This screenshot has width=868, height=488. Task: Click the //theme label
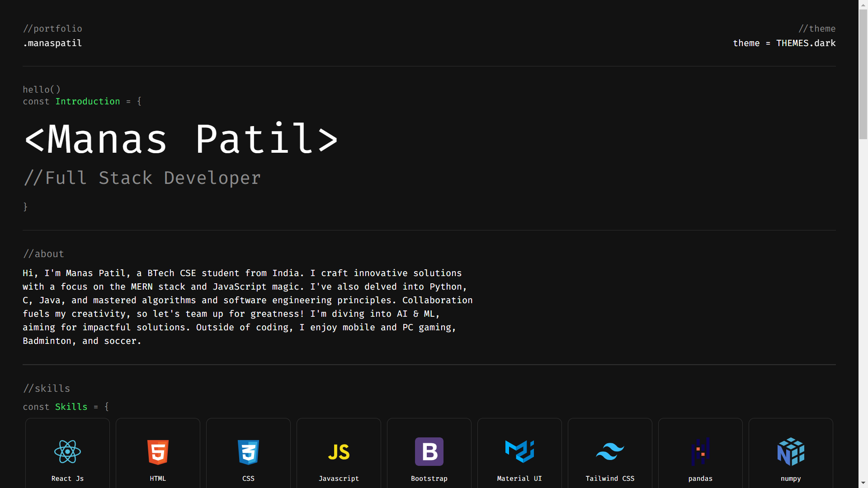click(816, 29)
